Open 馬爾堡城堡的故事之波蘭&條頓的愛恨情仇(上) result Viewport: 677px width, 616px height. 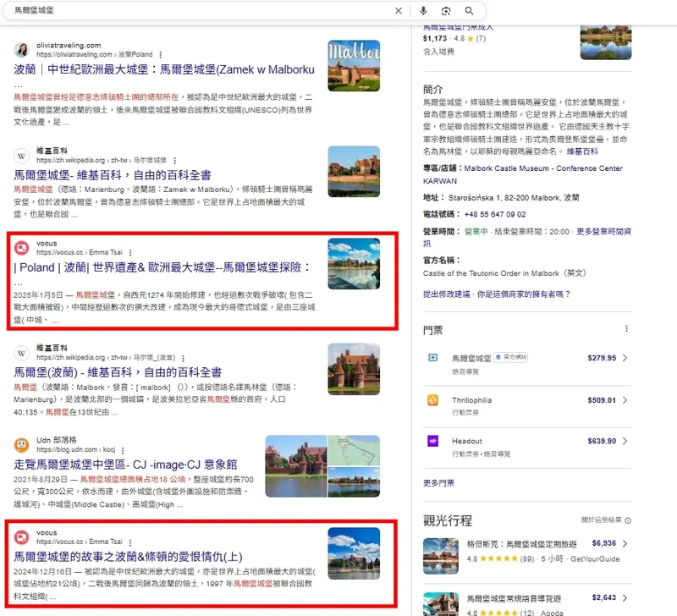(129, 557)
